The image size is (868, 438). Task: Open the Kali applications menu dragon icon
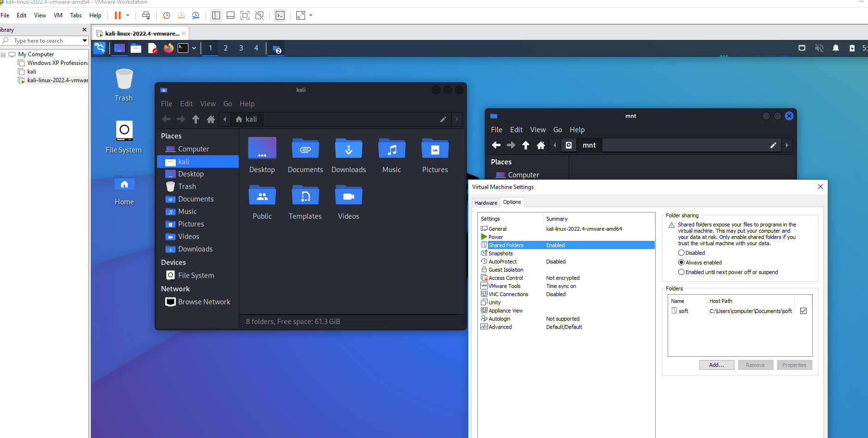[99, 48]
